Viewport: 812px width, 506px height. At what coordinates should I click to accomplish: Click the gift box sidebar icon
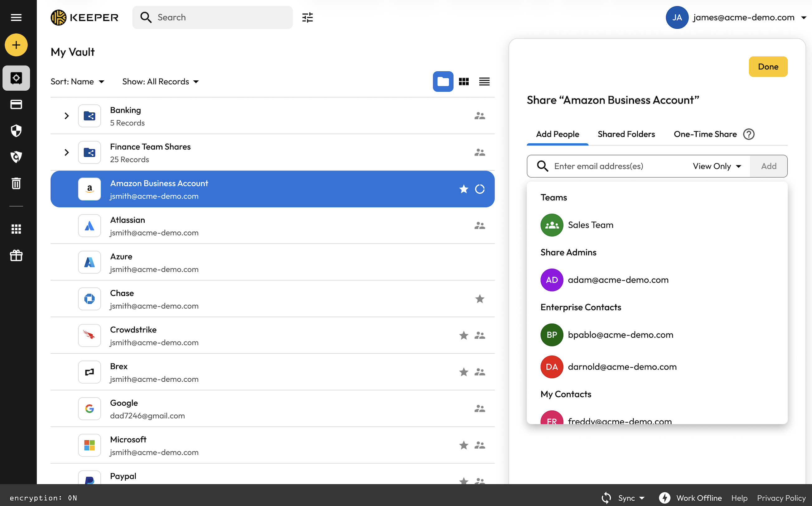[16, 256]
